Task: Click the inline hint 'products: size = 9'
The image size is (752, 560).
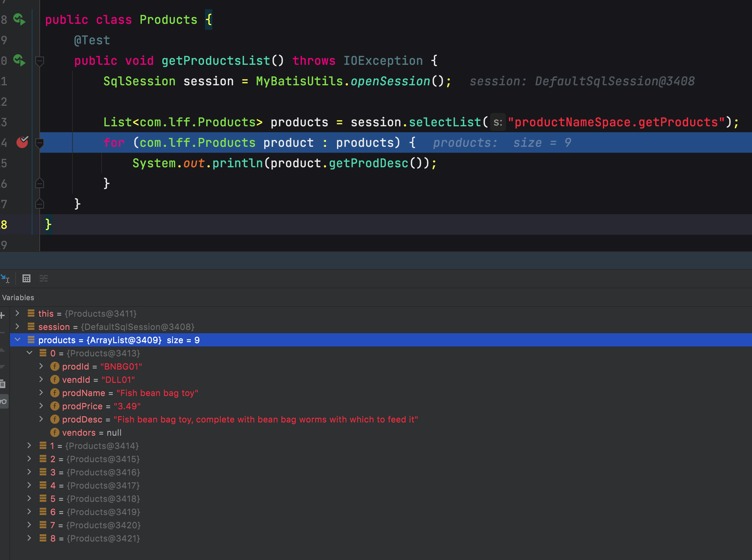Action: (502, 143)
